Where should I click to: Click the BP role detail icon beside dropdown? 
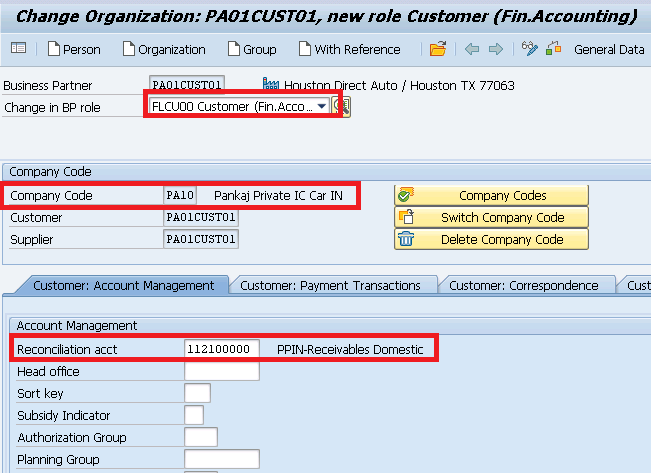[344, 107]
